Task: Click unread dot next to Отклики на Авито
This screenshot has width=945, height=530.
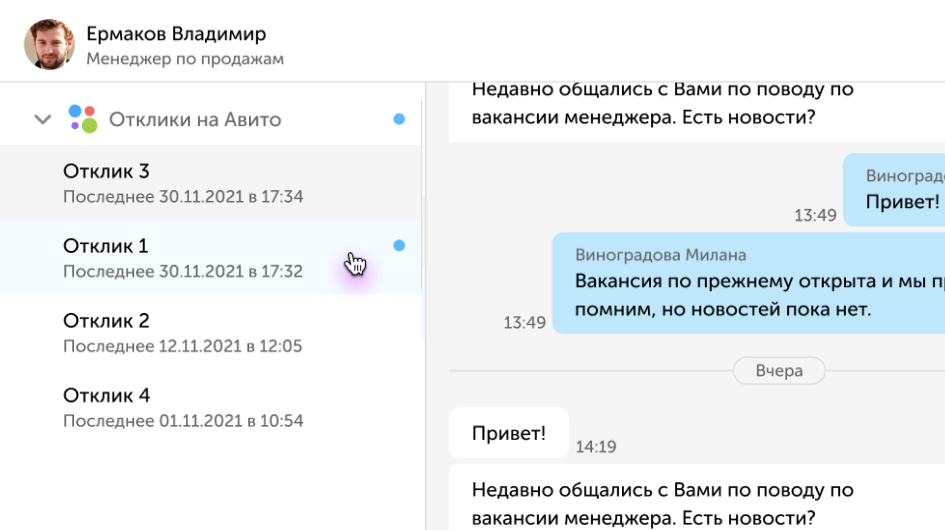Action: pyautogui.click(x=399, y=119)
